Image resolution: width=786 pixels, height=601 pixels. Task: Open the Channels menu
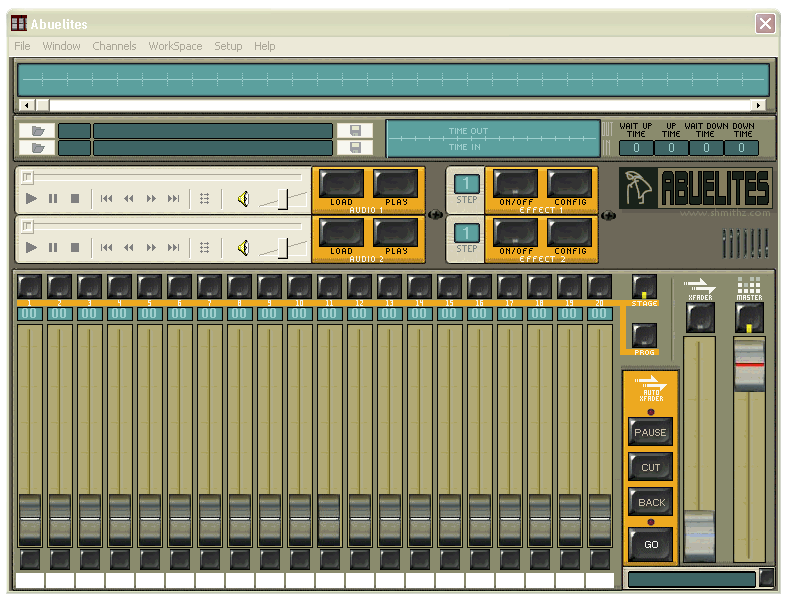114,46
